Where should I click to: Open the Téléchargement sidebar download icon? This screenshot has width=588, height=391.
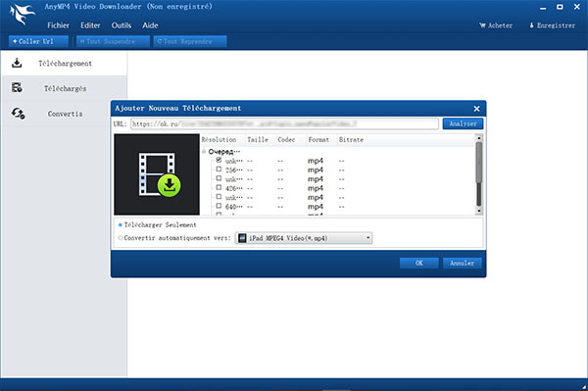click(17, 63)
